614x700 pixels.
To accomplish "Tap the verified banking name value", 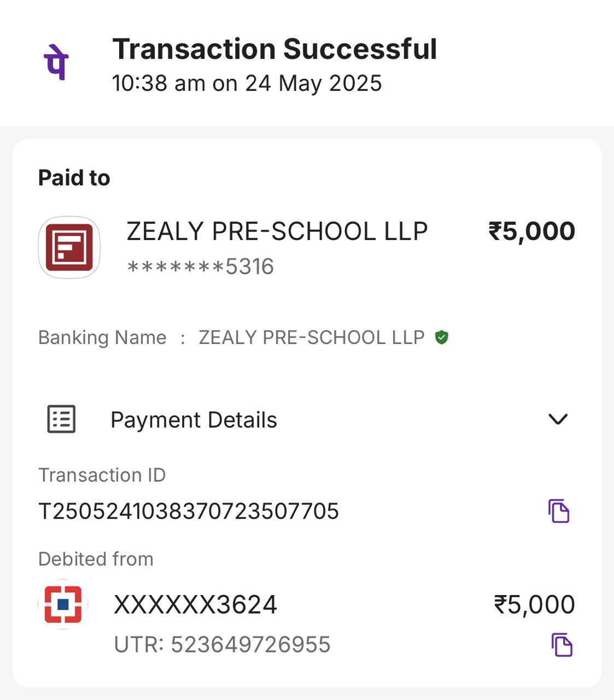I will [312, 337].
